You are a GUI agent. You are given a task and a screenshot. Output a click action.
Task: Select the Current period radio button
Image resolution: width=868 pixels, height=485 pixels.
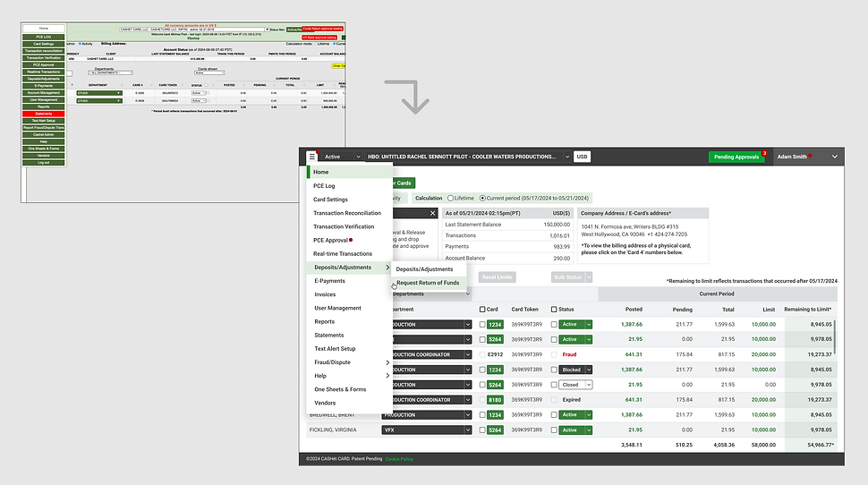pyautogui.click(x=482, y=199)
